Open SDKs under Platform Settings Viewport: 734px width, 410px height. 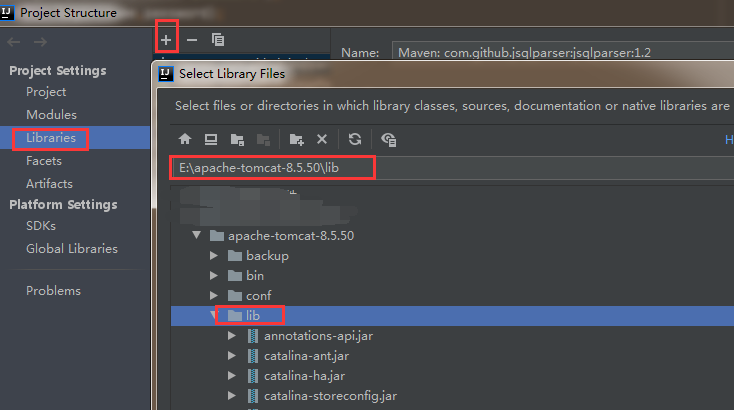coord(41,226)
